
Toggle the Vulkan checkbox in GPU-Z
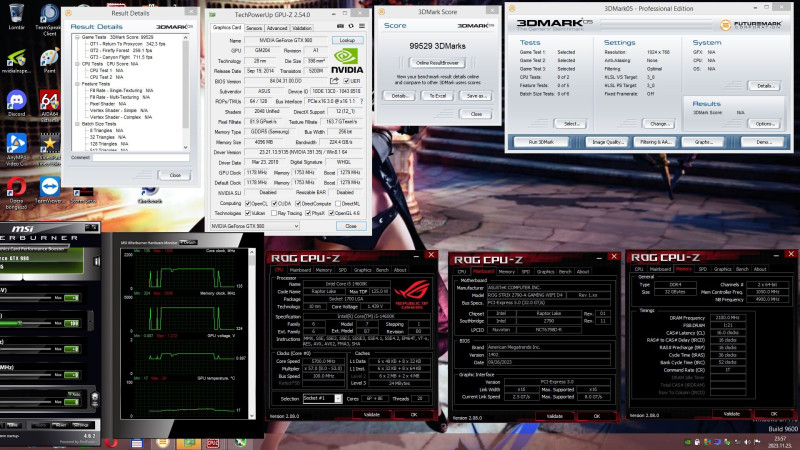point(248,213)
